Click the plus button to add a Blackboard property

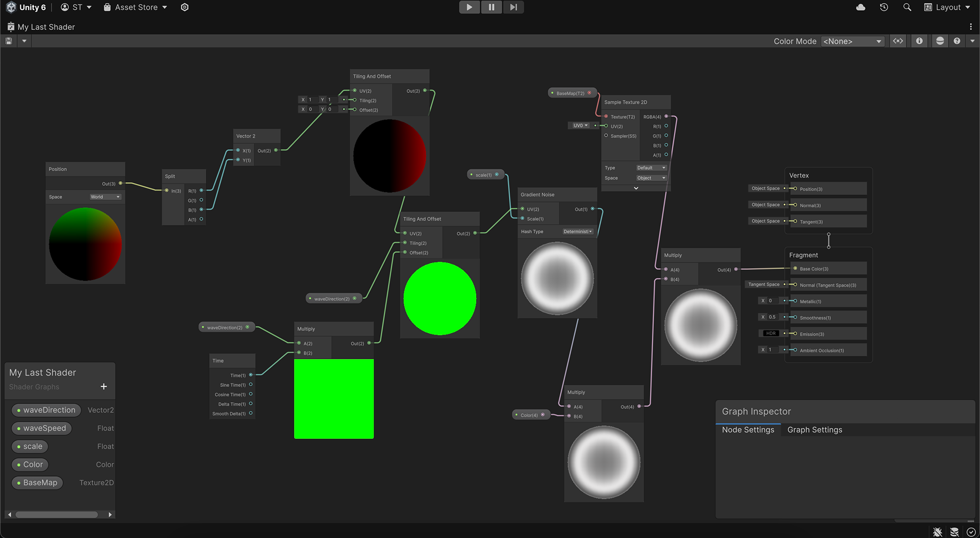pos(104,386)
